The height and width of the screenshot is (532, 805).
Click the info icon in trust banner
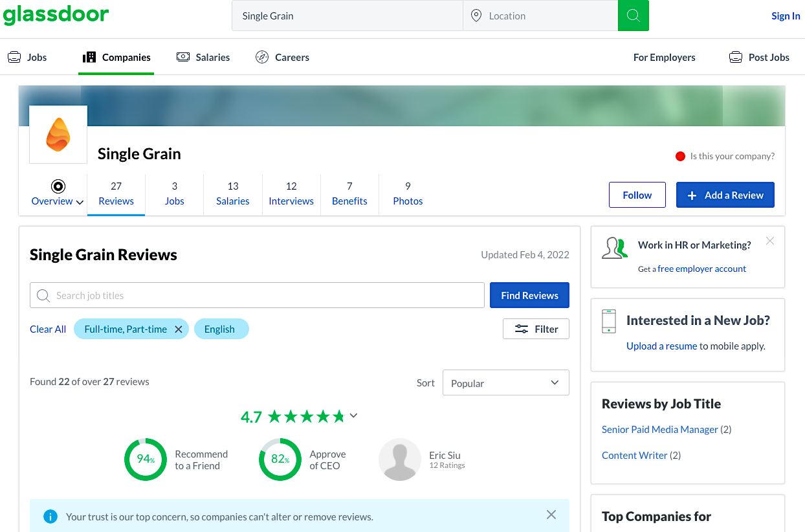point(50,516)
